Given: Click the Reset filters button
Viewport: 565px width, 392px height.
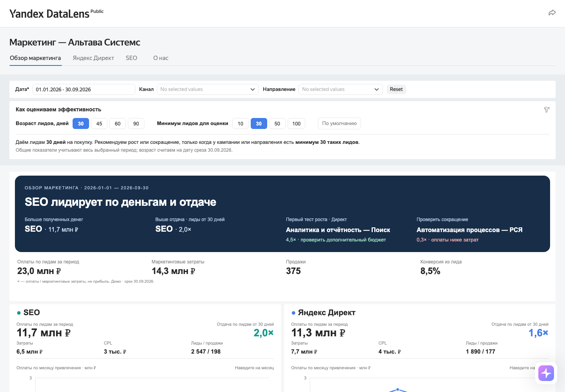Looking at the screenshot, I should (396, 89).
